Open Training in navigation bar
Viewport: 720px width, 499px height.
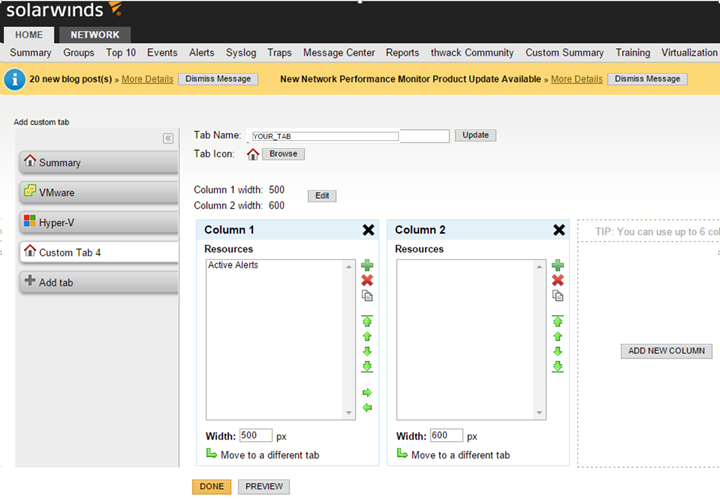[x=633, y=53]
